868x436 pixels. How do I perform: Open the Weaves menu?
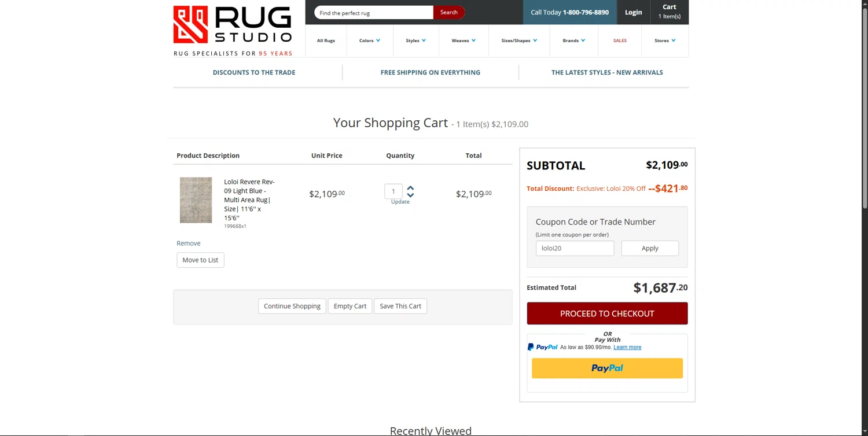[x=464, y=40]
